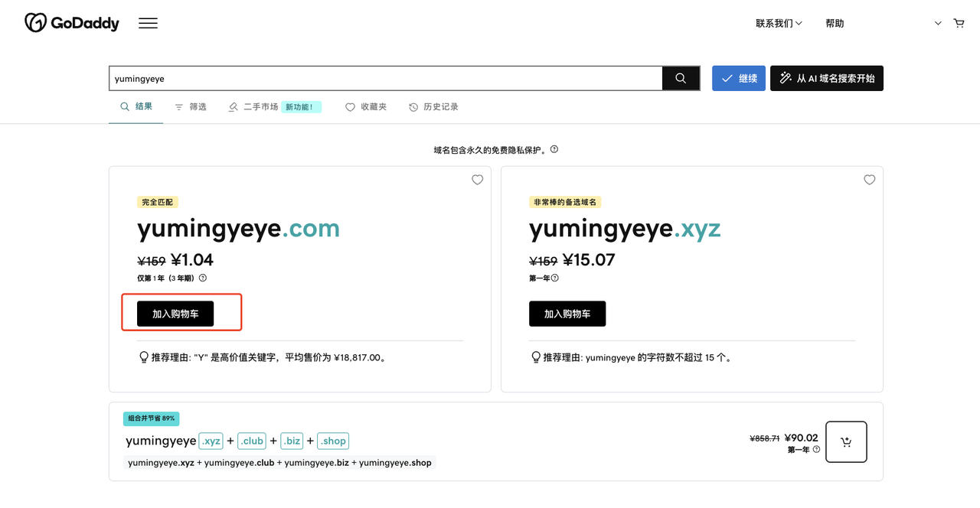Open the chevron dropdown near 帮助

tap(937, 23)
